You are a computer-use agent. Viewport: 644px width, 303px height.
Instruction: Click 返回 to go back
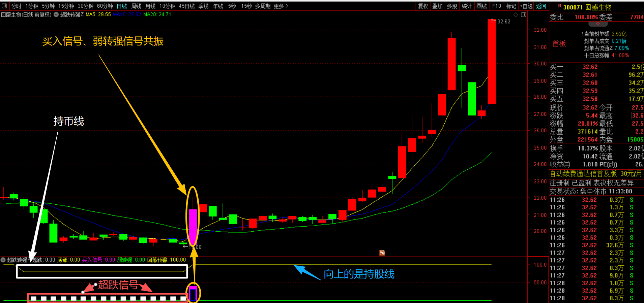point(541,6)
